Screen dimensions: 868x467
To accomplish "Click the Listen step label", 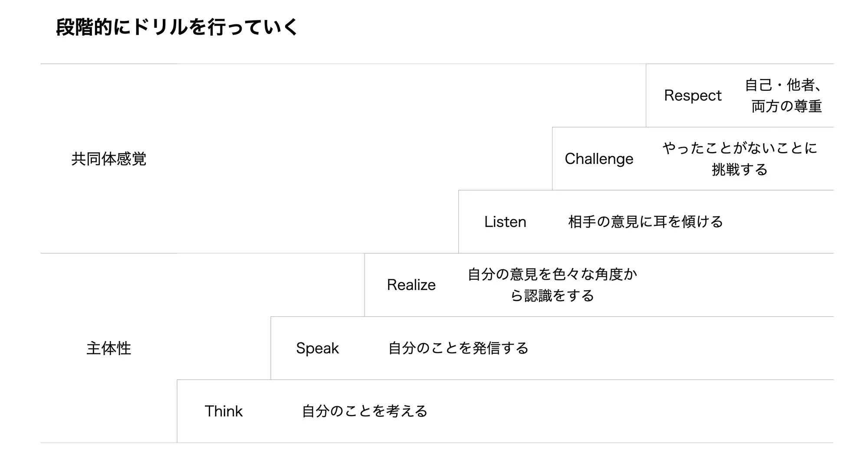I will click(505, 222).
